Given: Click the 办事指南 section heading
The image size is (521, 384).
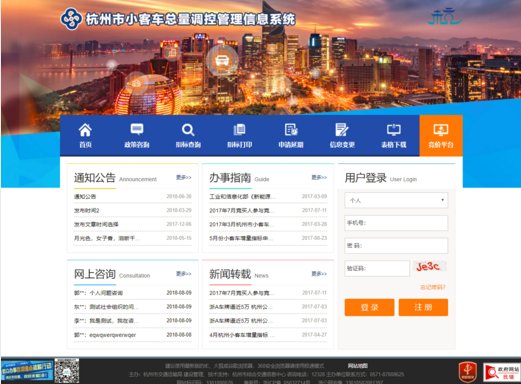Looking at the screenshot, I should click(230, 178).
